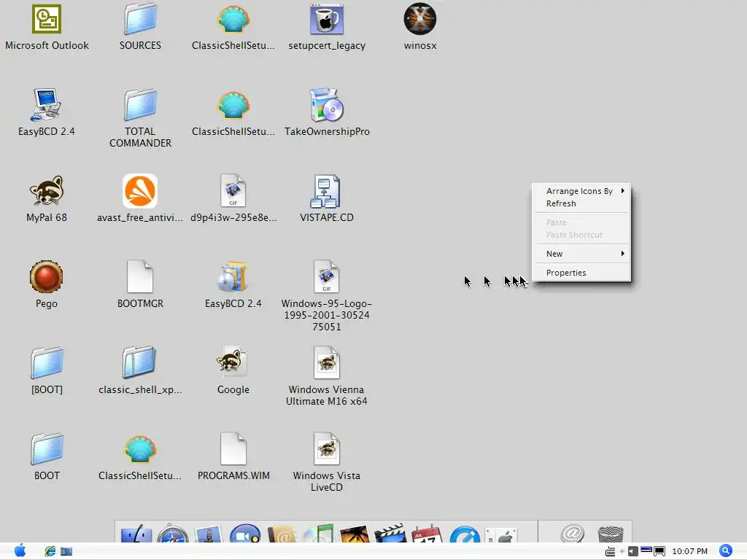
Task: Select the PROGRAMS.WIM file icon
Action: pos(233,449)
